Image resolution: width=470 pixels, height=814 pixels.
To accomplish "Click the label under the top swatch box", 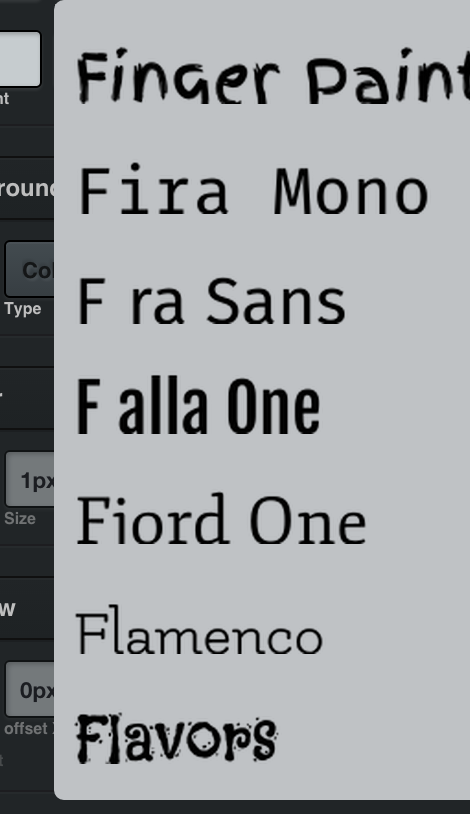I will tap(5, 99).
